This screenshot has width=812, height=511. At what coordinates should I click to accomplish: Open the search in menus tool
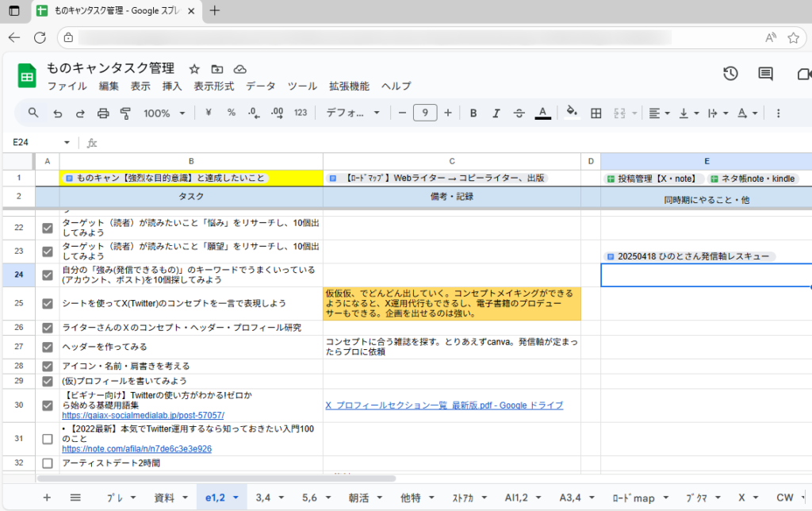click(x=33, y=113)
